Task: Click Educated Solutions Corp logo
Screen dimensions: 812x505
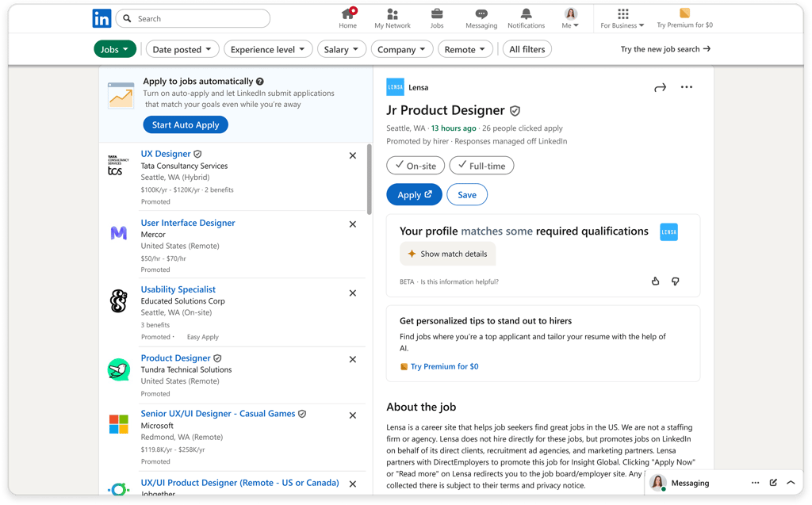Action: pos(119,300)
